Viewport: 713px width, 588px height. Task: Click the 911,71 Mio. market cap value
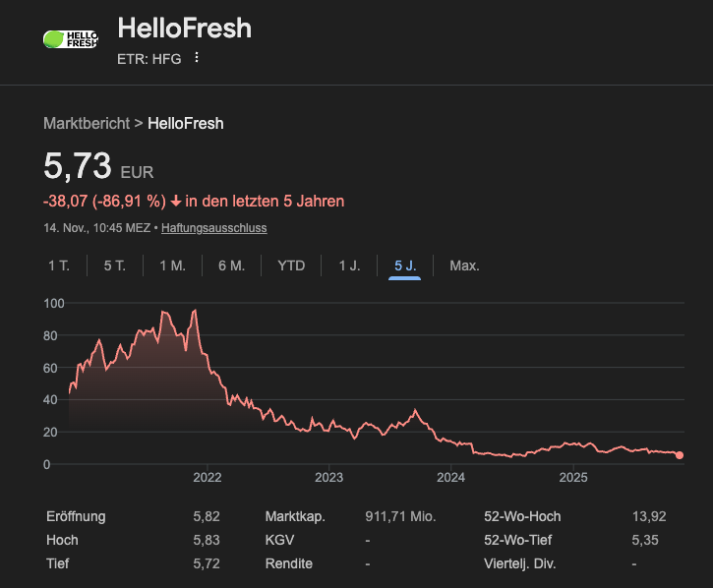pyautogui.click(x=400, y=516)
